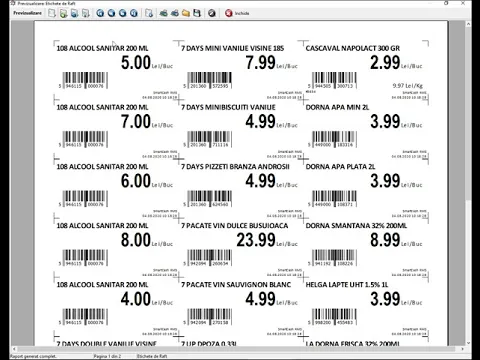Image resolution: width=480 pixels, height=360 pixels.
Task: Click 'Report generat complet.' status text
Action: (33, 356)
